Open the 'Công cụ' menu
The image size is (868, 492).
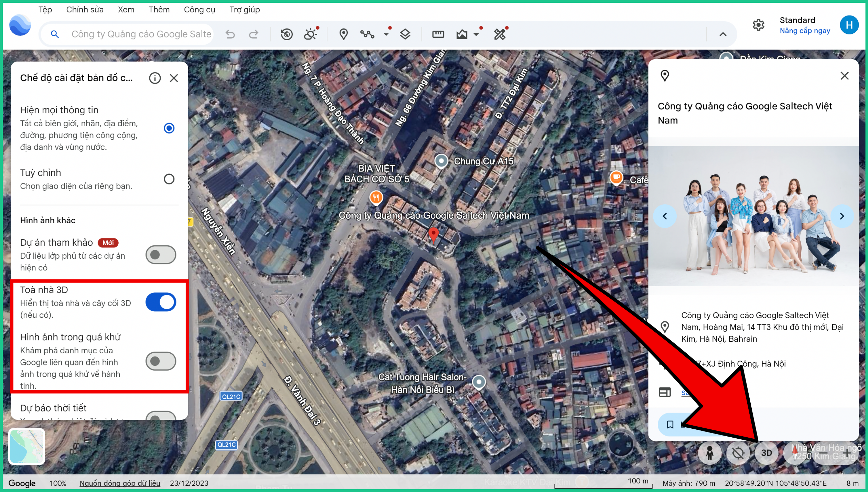point(200,10)
